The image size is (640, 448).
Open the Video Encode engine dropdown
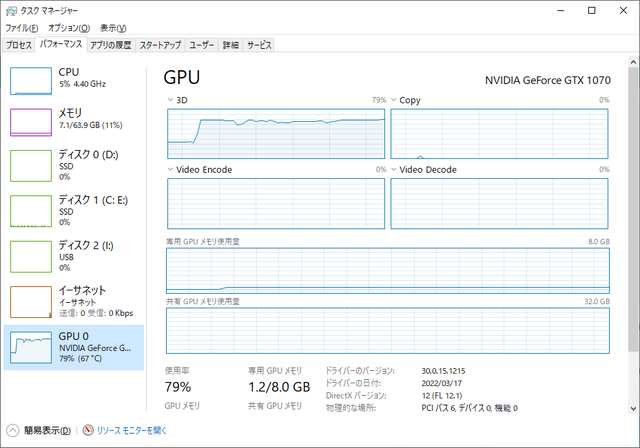(170, 170)
